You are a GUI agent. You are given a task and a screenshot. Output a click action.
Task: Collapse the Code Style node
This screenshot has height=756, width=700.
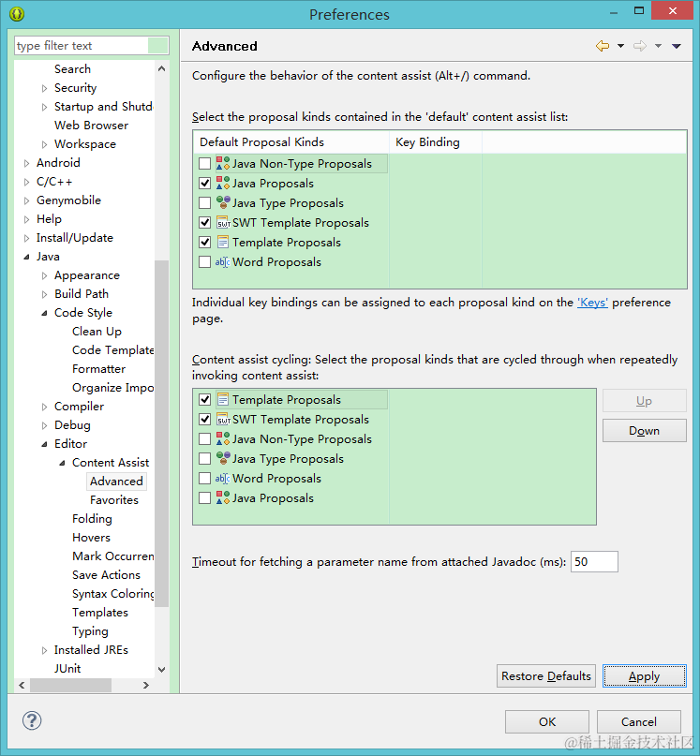[x=44, y=313]
